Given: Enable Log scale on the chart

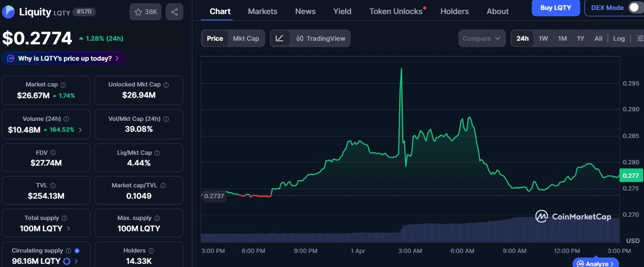Looking at the screenshot, I should pos(619,38).
